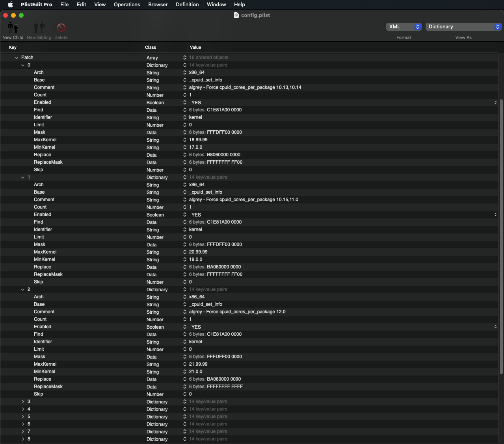504x444 pixels.
Task: Select the Limit key in item 2
Action: (39, 349)
